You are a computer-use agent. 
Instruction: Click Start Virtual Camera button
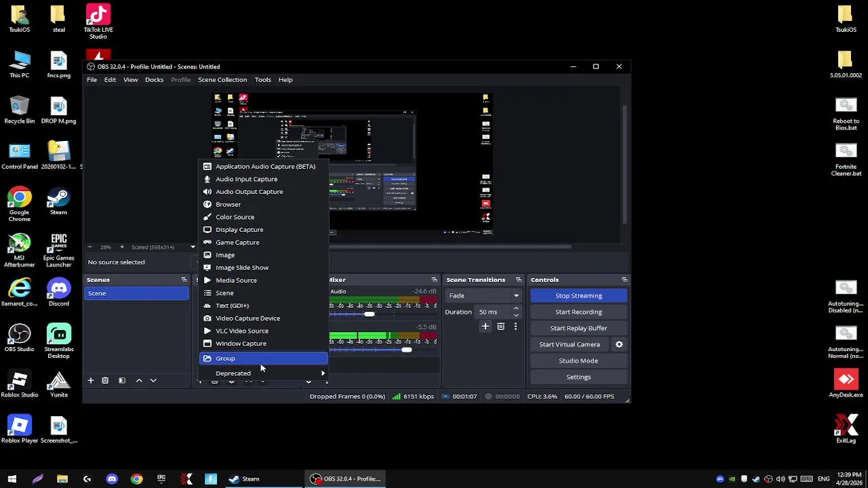click(x=570, y=344)
